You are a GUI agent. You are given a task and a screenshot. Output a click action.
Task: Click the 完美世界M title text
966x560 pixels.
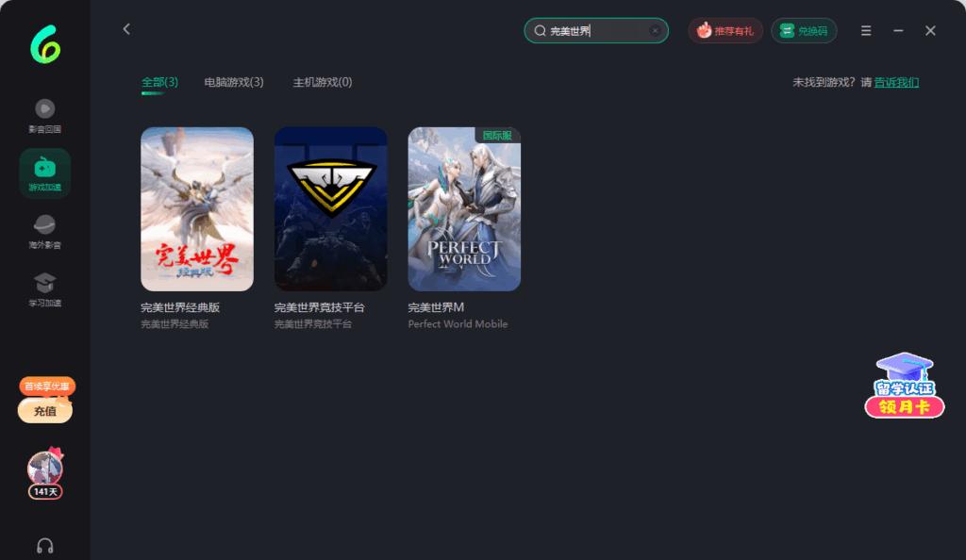pyautogui.click(x=436, y=307)
